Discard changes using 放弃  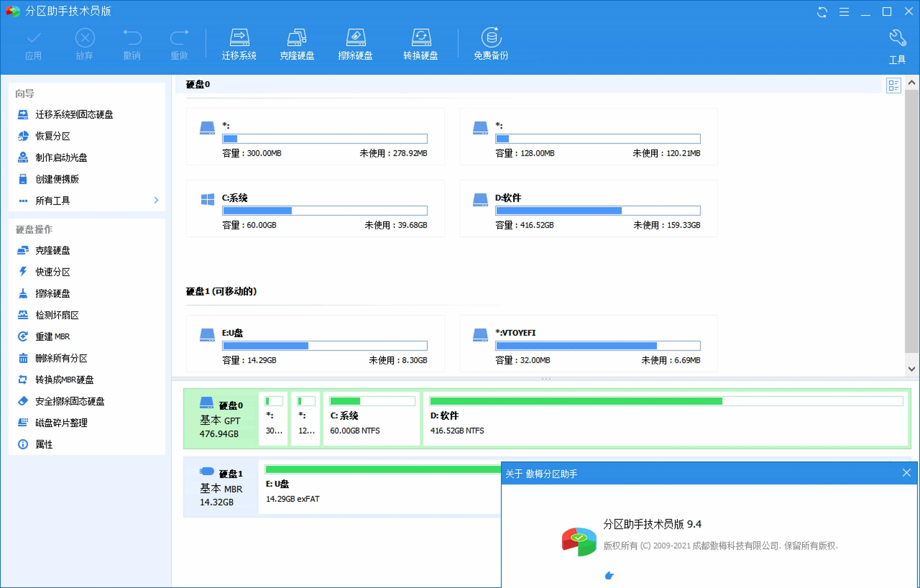point(85,44)
